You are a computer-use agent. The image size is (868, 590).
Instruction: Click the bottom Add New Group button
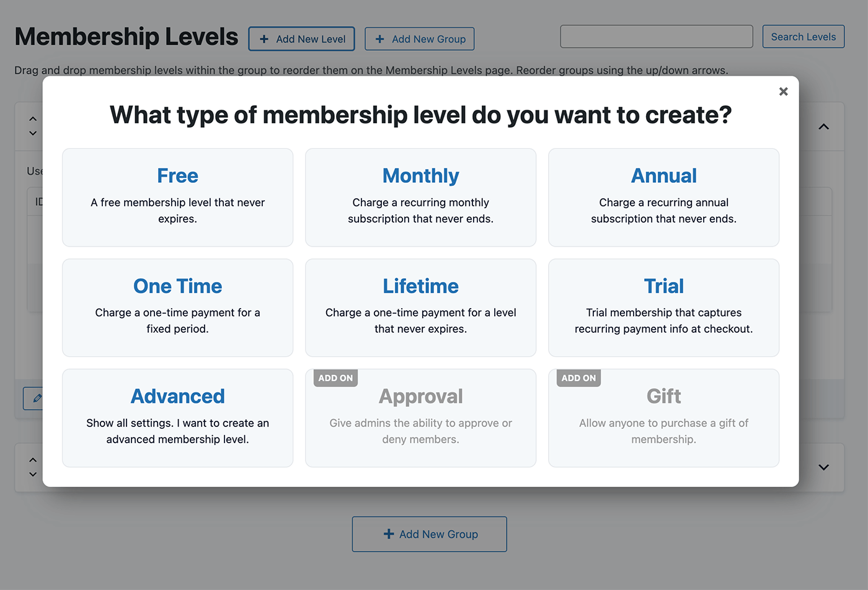tap(429, 534)
